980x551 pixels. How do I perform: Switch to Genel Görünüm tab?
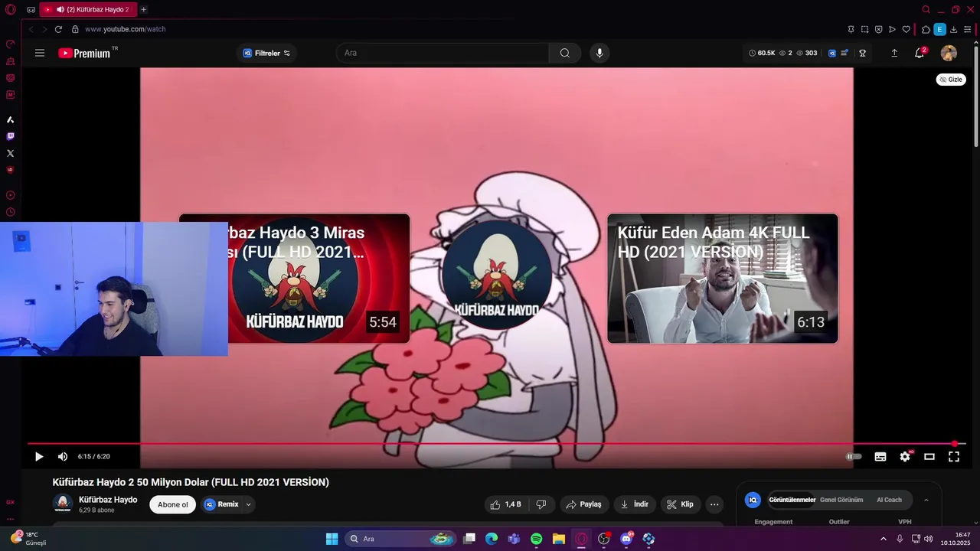point(841,500)
